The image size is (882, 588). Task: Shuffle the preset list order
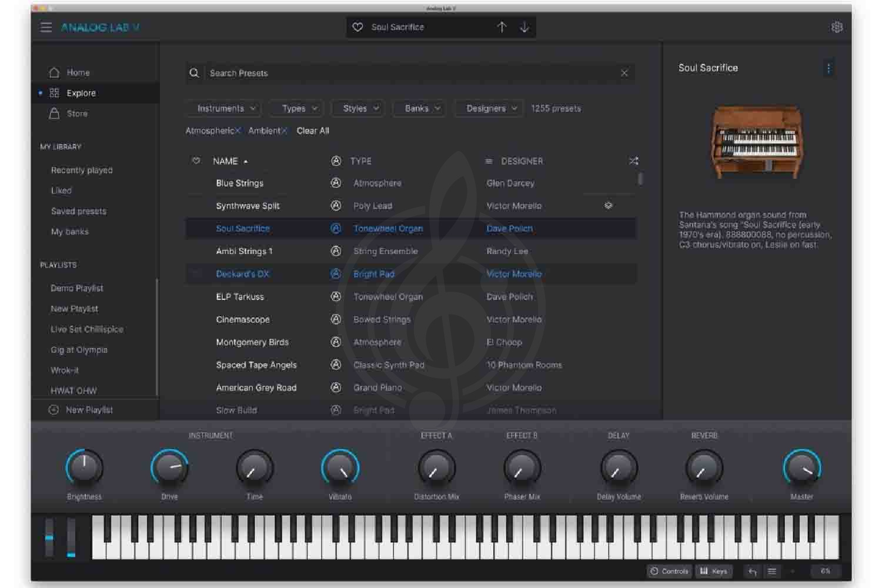pos(633,161)
